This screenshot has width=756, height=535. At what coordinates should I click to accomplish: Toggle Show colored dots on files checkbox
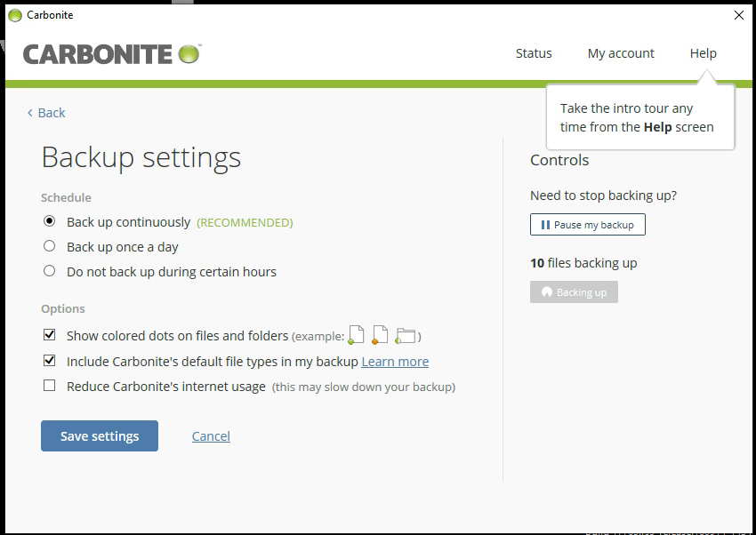click(50, 335)
